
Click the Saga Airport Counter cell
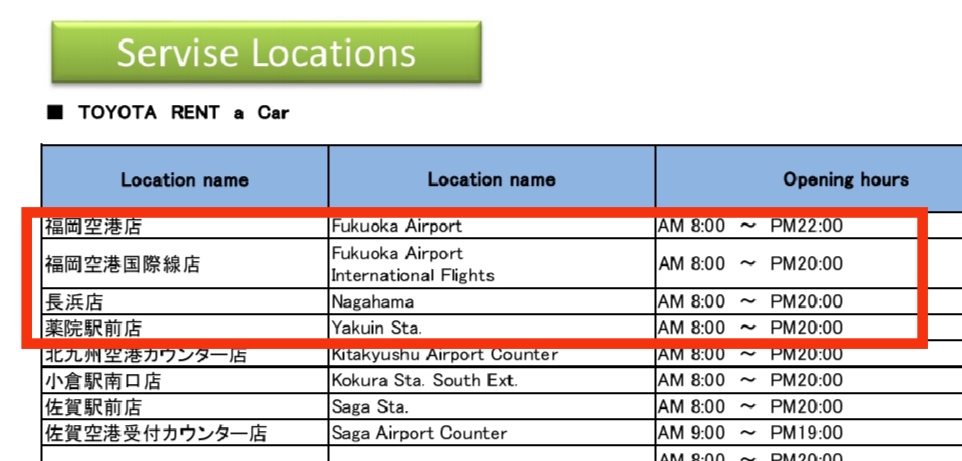pyautogui.click(x=418, y=434)
